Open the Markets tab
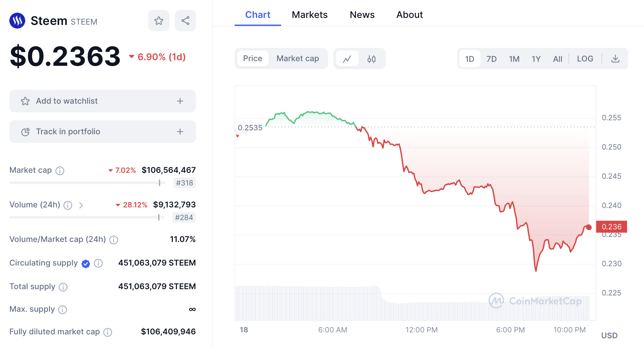This screenshot has width=644, height=349. pos(309,15)
